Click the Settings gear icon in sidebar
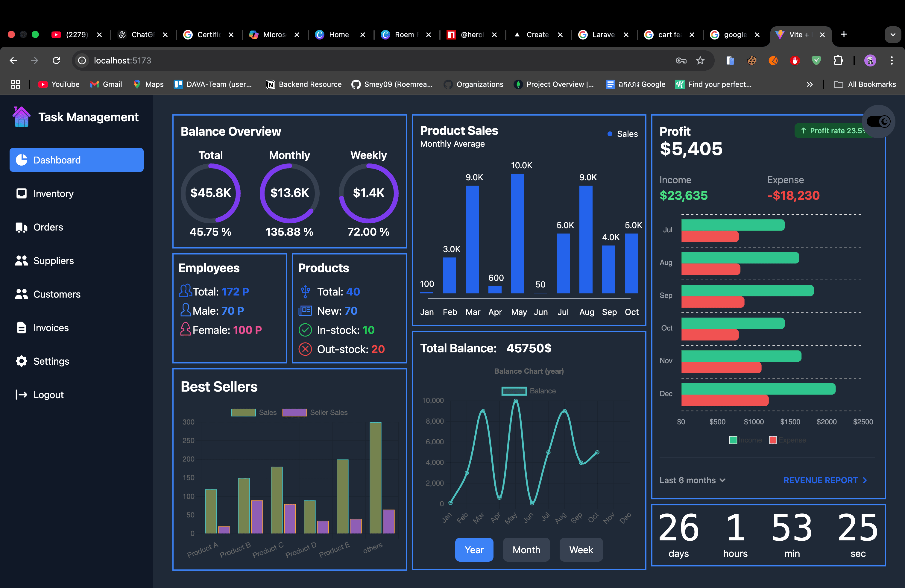This screenshot has width=905, height=588. 21,361
